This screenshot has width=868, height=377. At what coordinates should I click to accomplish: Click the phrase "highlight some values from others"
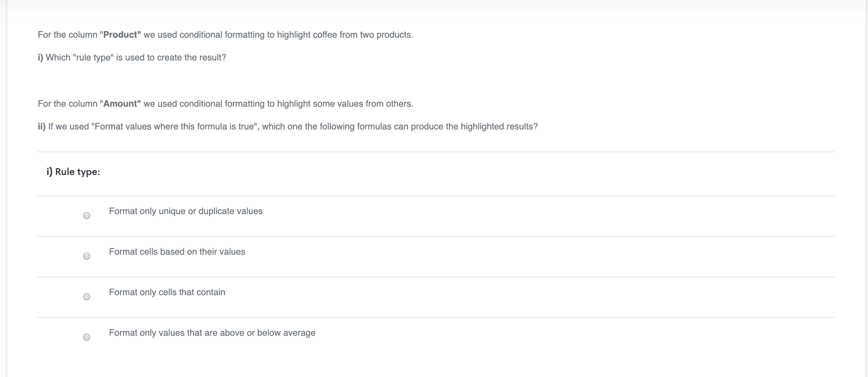click(345, 104)
